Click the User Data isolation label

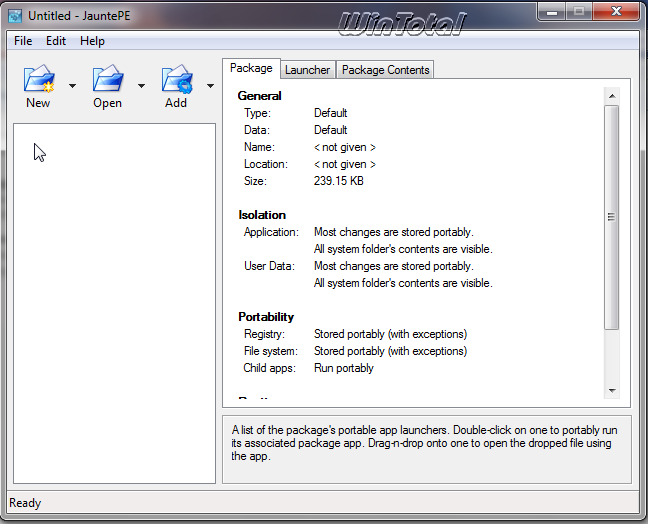[269, 266]
